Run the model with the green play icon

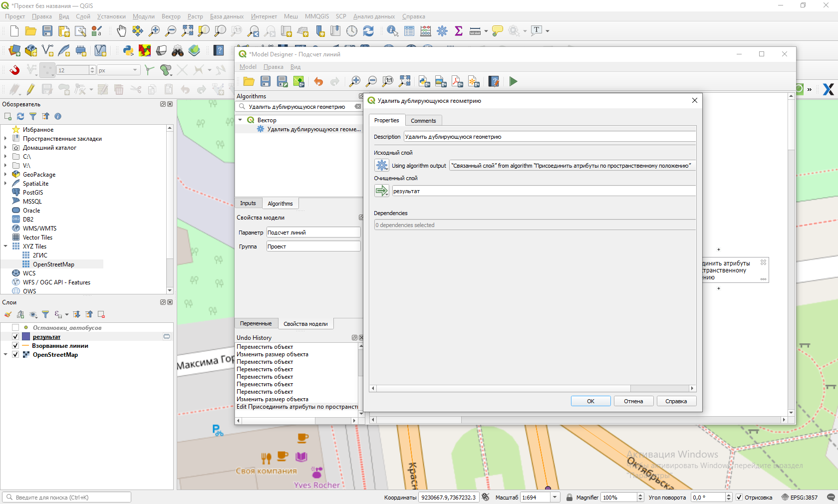513,81
